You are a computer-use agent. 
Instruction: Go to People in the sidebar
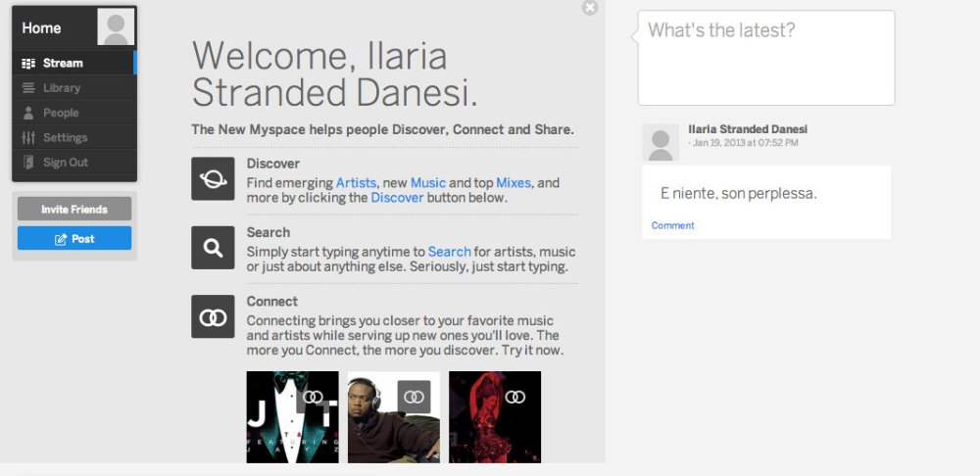[61, 113]
